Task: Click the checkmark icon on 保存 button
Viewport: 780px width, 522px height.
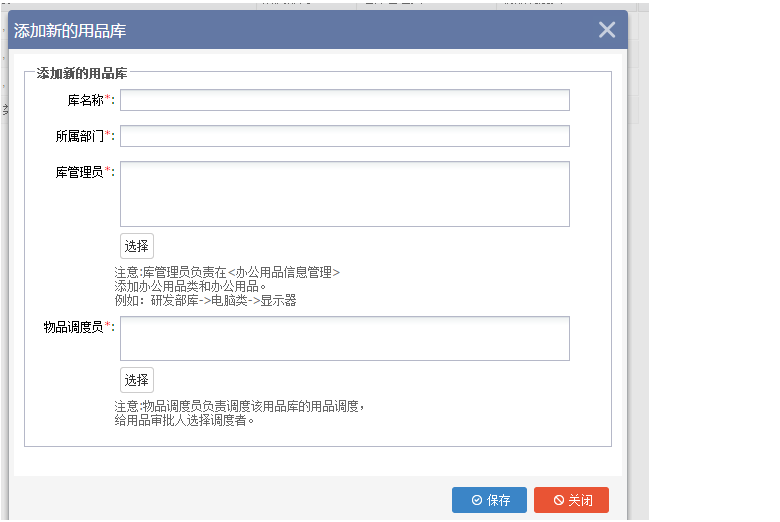Action: tap(477, 500)
